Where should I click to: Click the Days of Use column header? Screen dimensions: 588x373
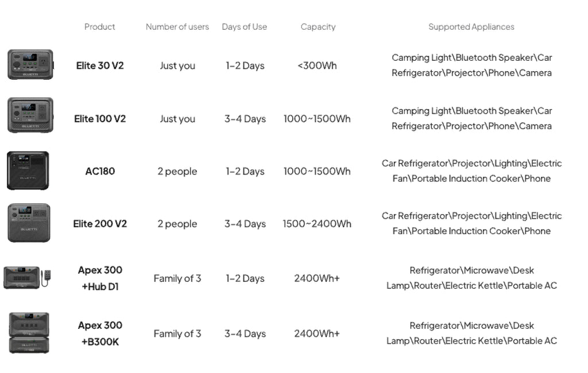pyautogui.click(x=245, y=27)
